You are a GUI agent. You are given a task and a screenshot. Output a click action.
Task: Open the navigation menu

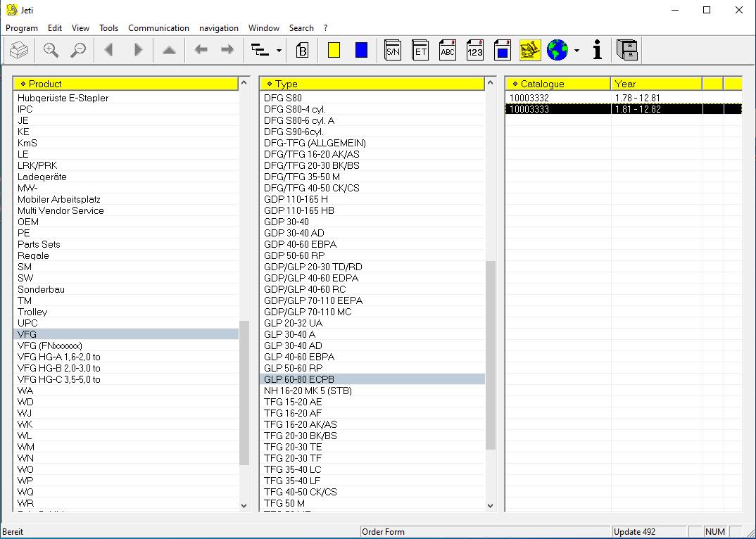(219, 28)
